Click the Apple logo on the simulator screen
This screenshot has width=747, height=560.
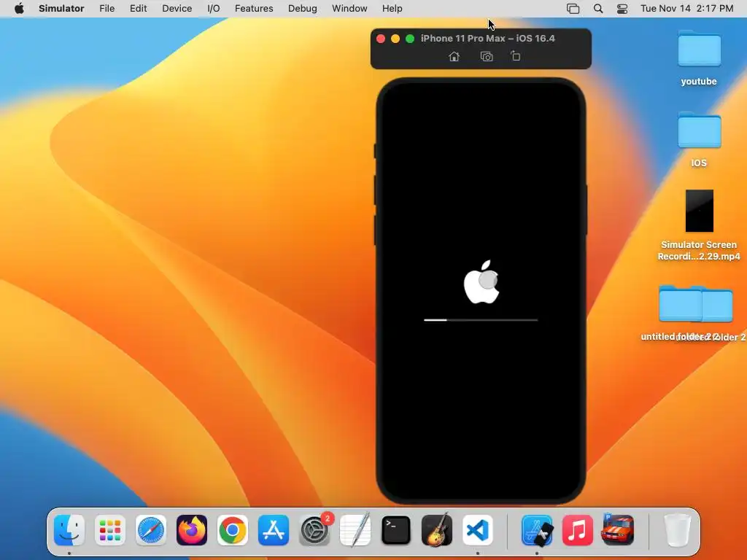tap(481, 282)
